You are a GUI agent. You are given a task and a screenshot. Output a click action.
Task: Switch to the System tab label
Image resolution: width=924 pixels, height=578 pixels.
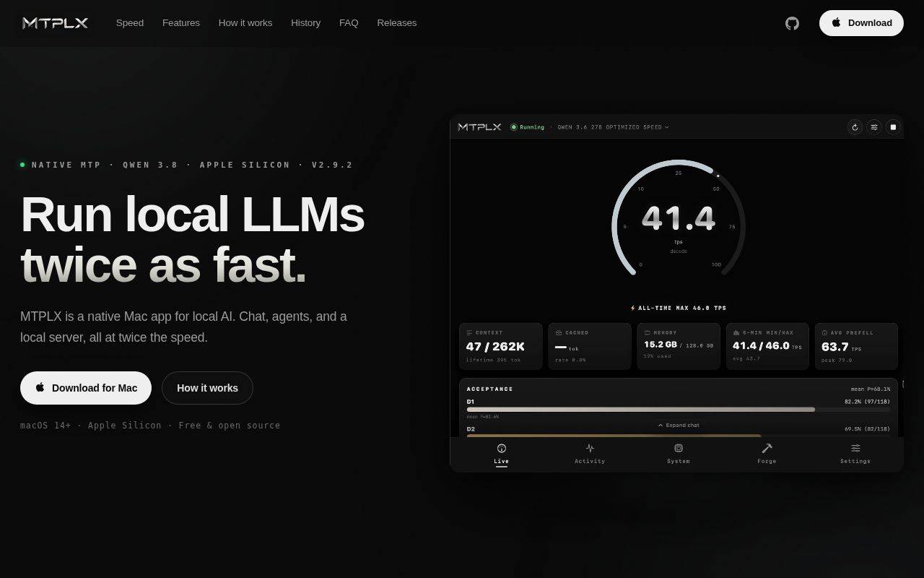[x=679, y=461]
